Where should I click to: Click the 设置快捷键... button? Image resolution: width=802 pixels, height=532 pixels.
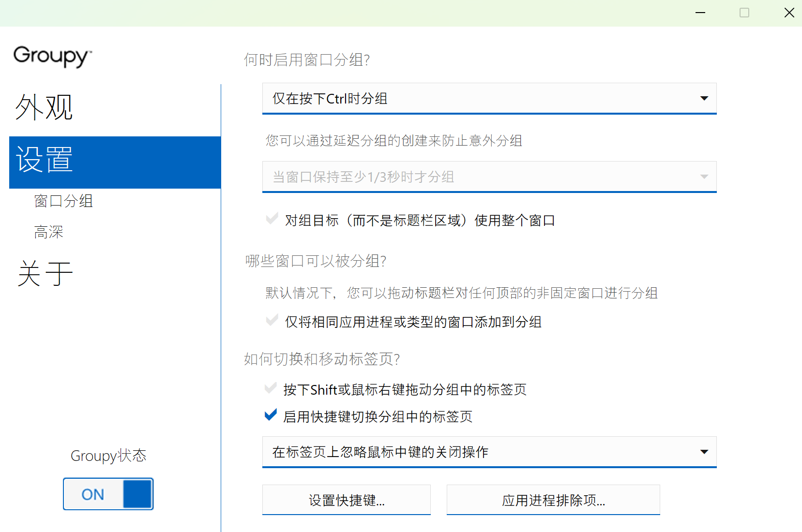coord(347,500)
